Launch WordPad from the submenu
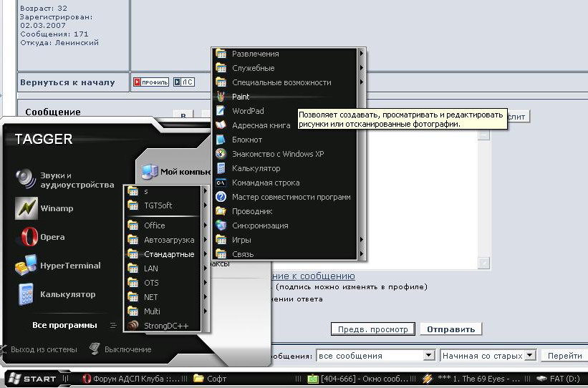 point(285,111)
